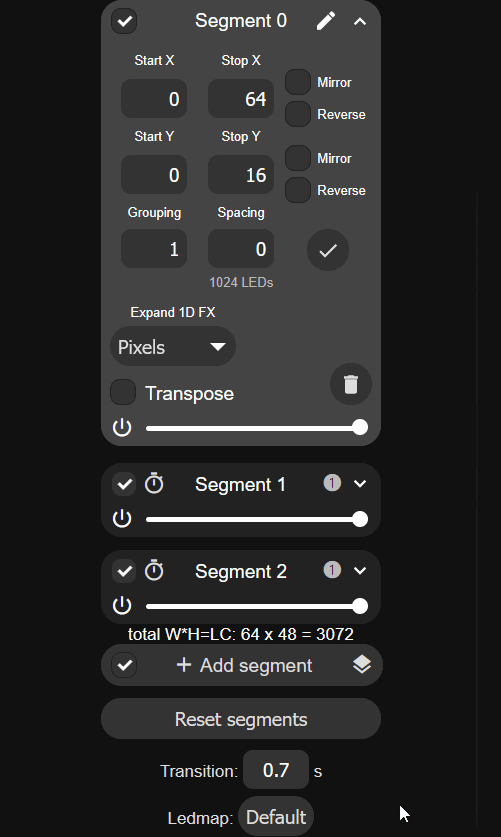Viewport: 501px width, 837px height.
Task: Expand Segment 2 with the down chevron
Action: [x=360, y=571]
